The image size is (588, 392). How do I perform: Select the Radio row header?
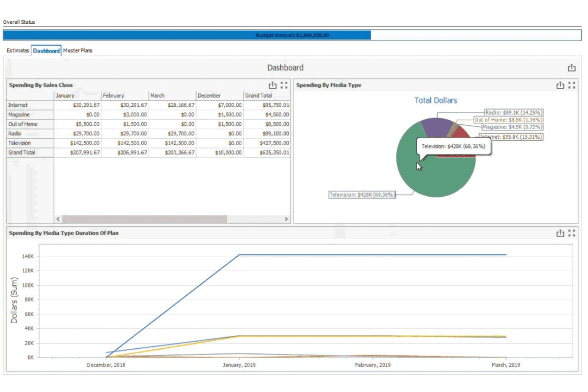pos(30,134)
